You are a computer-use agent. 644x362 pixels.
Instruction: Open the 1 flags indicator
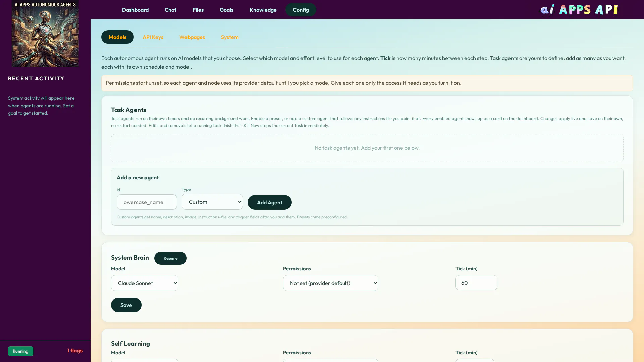[75, 350]
